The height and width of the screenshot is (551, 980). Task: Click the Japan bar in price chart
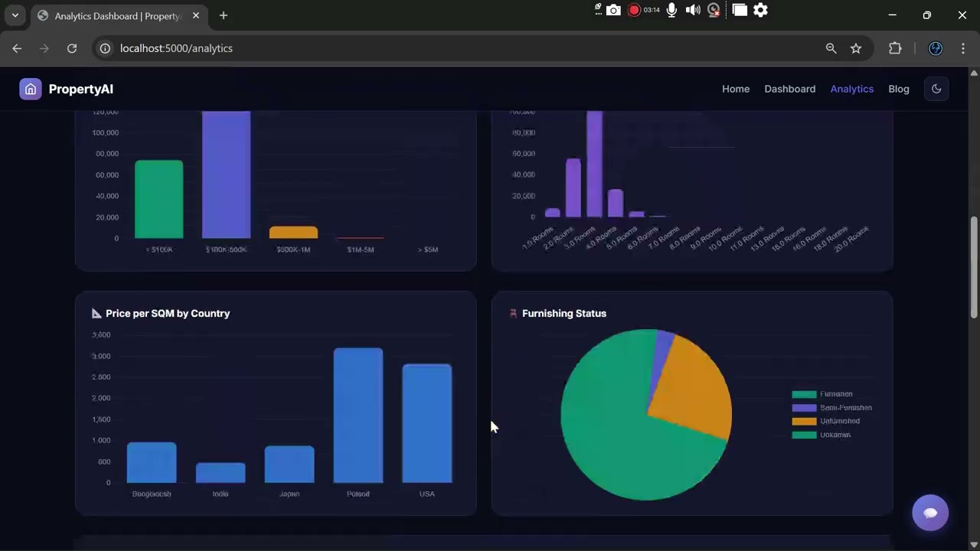(x=289, y=465)
